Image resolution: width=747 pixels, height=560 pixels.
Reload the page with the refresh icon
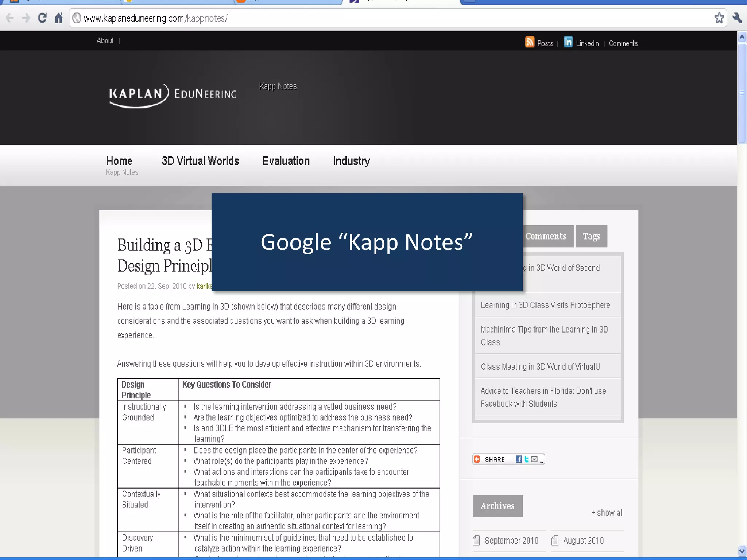tap(42, 18)
